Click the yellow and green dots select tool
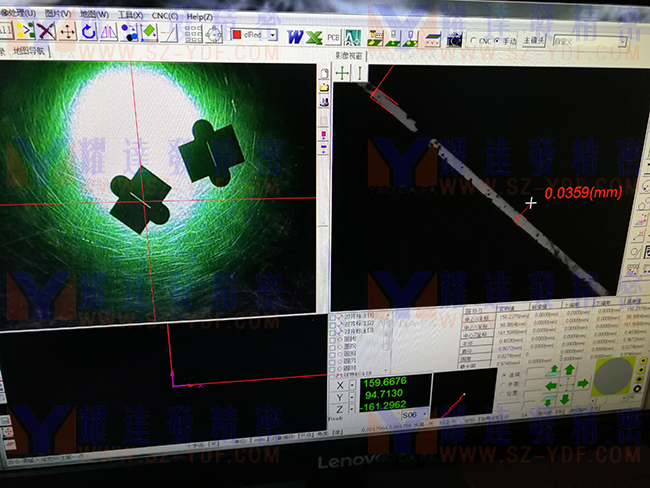This screenshot has width=650, height=488. point(25,31)
